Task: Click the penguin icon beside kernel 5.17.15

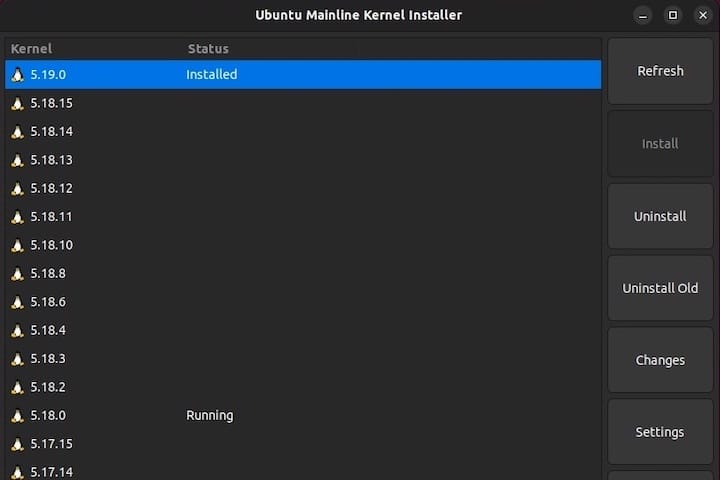Action: coord(17,444)
